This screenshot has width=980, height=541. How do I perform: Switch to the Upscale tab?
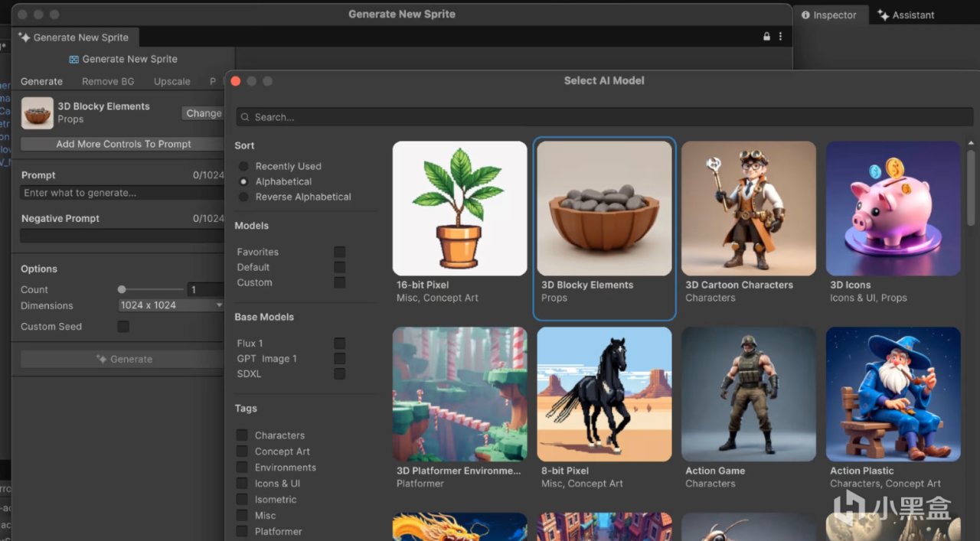pyautogui.click(x=172, y=81)
